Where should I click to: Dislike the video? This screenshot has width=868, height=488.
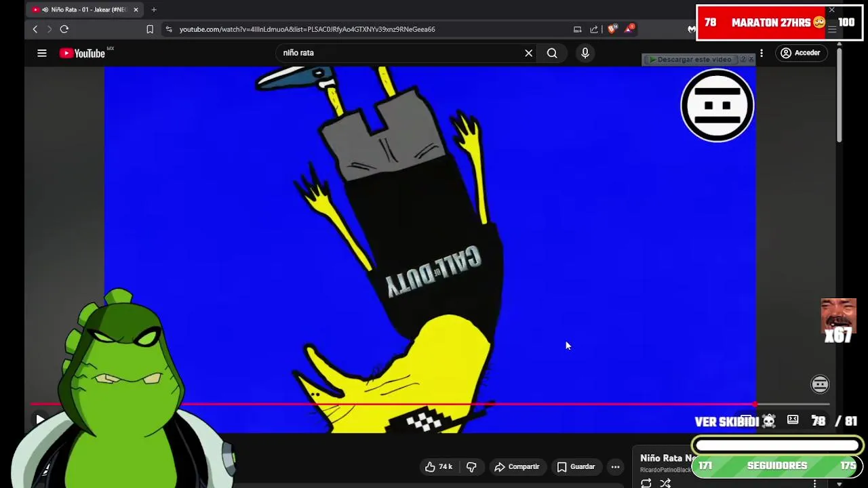coord(471,466)
